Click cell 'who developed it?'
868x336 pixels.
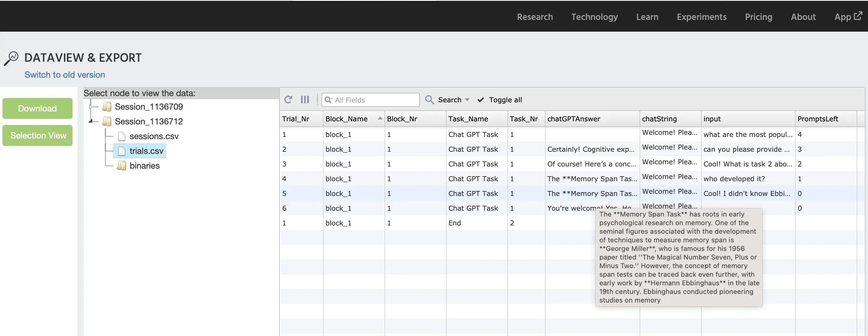[748, 179]
